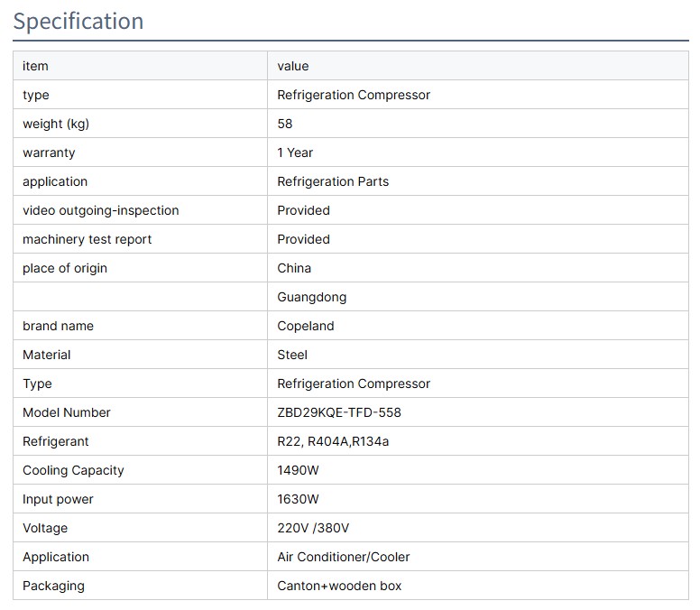Select the model number ZBD29KQE-TFD-558
This screenshot has height=610, width=700.
pyautogui.click(x=339, y=412)
